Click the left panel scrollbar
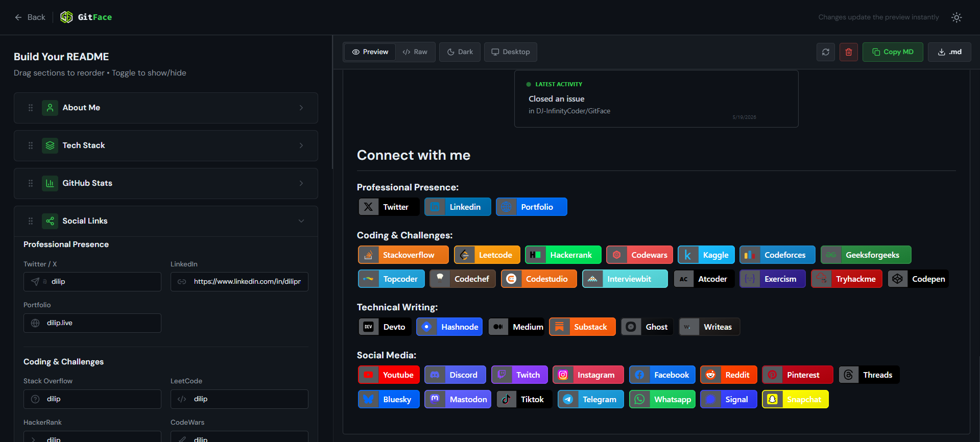This screenshot has height=442, width=980. 332,102
